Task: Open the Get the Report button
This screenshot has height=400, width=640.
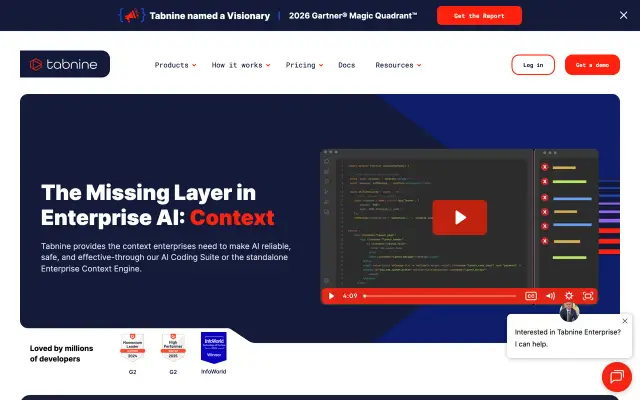Action: pyautogui.click(x=479, y=16)
